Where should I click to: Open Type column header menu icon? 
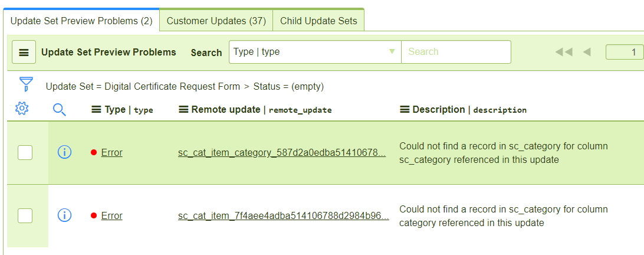click(97, 110)
